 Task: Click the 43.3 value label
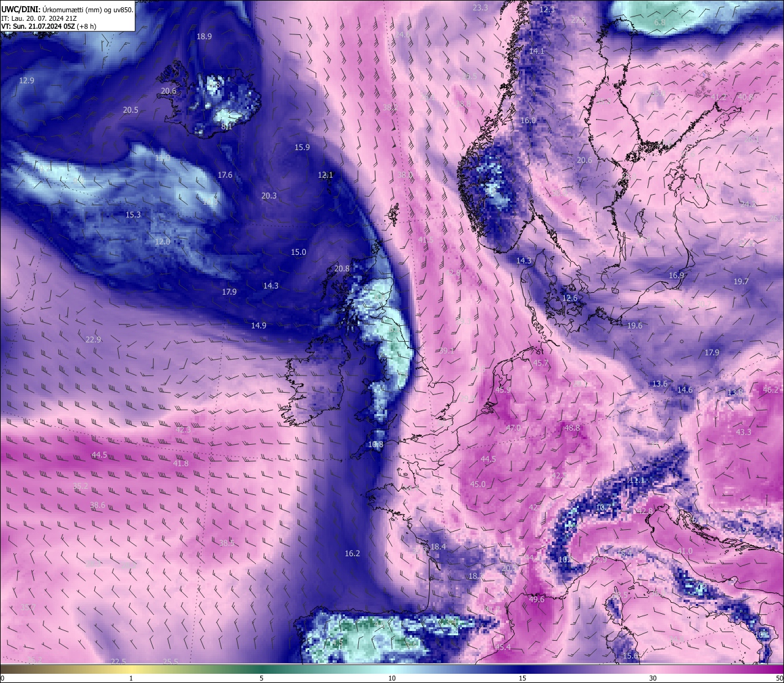(743, 432)
